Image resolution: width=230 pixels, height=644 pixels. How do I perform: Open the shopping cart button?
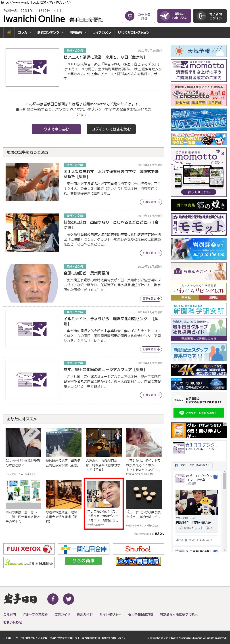(138, 16)
